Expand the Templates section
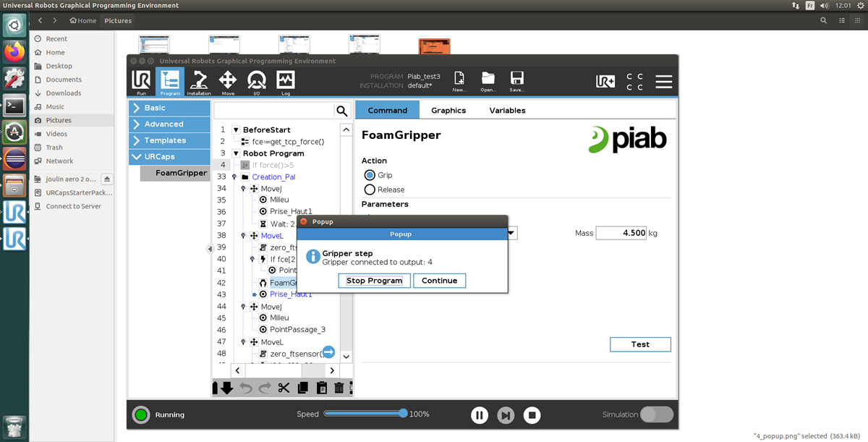Viewport: 868px width, 442px height. [169, 140]
